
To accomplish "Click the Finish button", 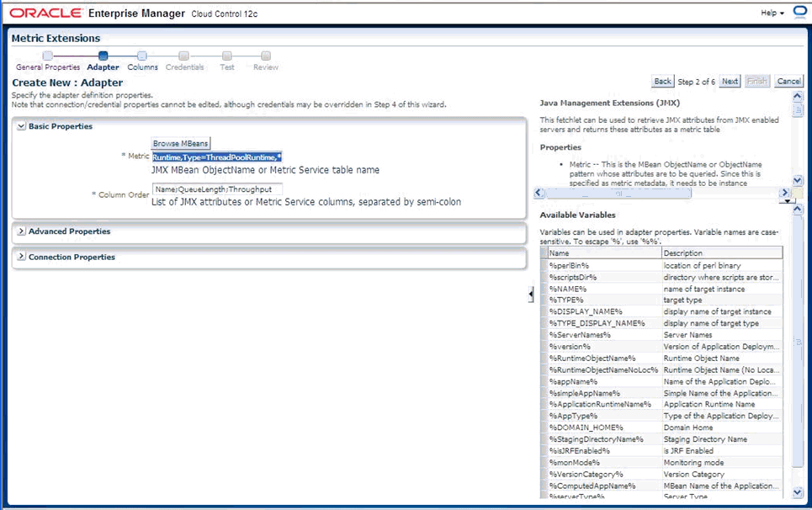I will coord(756,82).
